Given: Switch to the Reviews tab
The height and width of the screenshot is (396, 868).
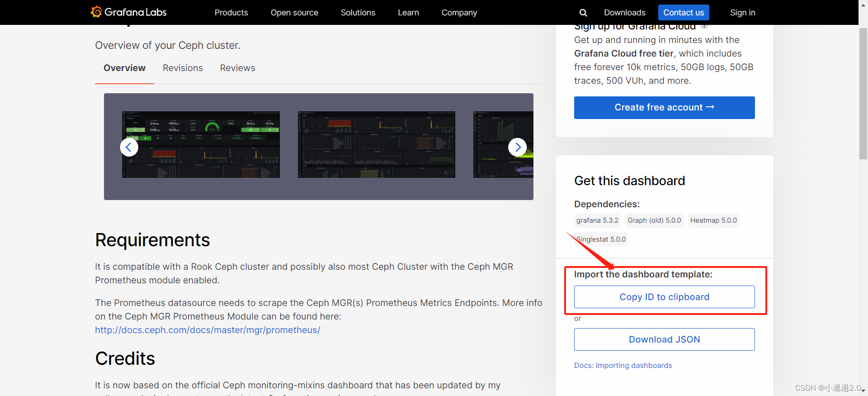Looking at the screenshot, I should tap(237, 68).
